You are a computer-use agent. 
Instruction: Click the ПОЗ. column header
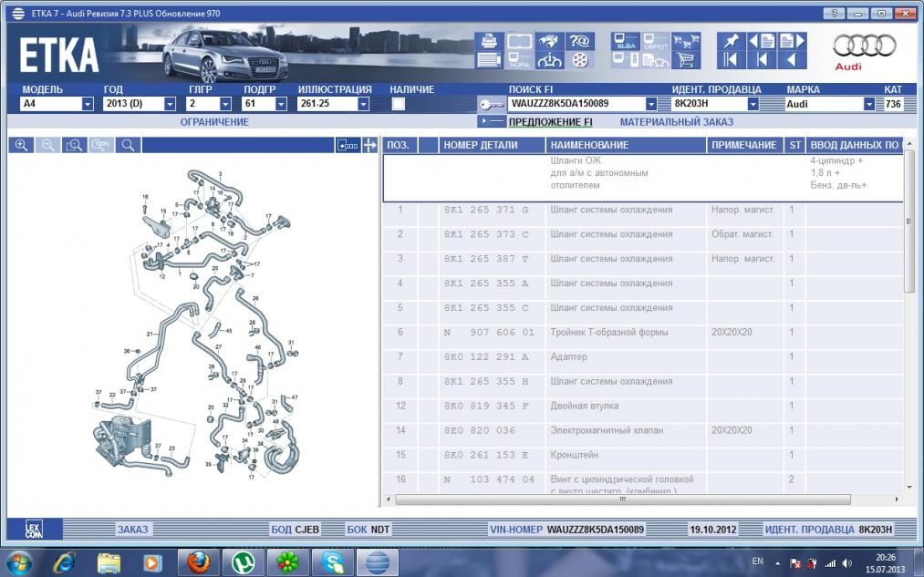(x=400, y=145)
